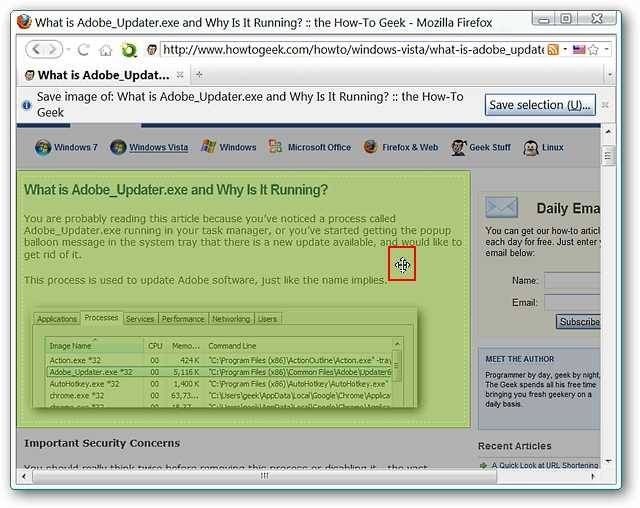The height and width of the screenshot is (508, 640).
Task: Click the MEET THE AUTHOR heading
Action: (520, 359)
